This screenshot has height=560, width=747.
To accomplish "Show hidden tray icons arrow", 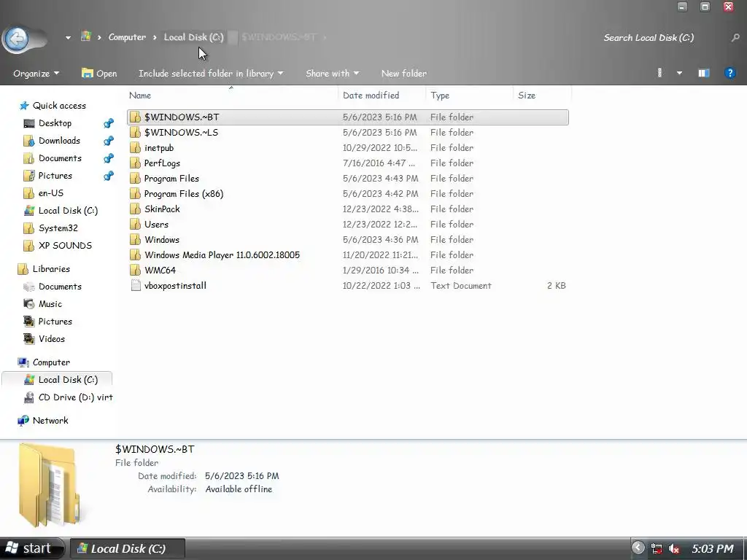I will 638,548.
